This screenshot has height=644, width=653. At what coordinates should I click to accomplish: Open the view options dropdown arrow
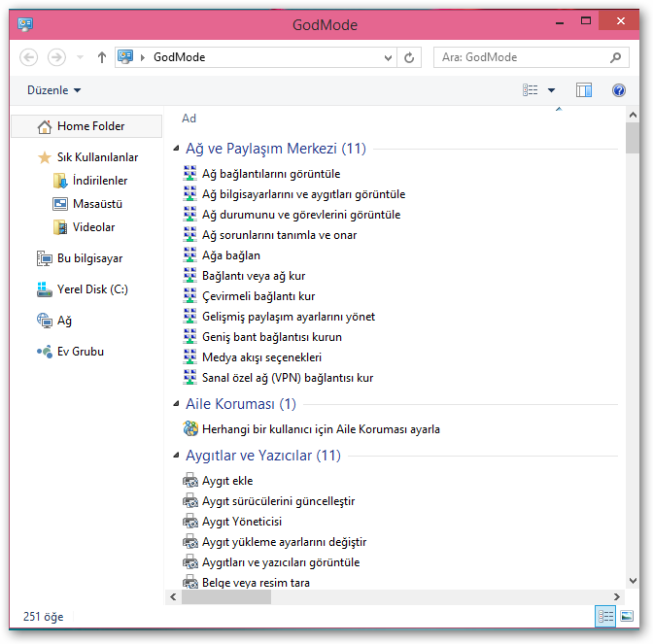pyautogui.click(x=552, y=90)
